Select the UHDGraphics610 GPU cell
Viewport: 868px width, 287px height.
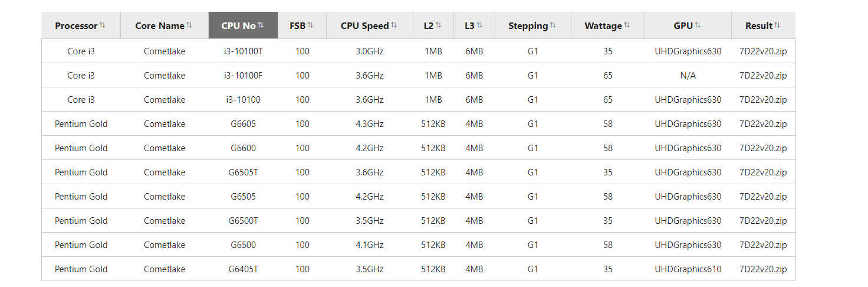(688, 269)
